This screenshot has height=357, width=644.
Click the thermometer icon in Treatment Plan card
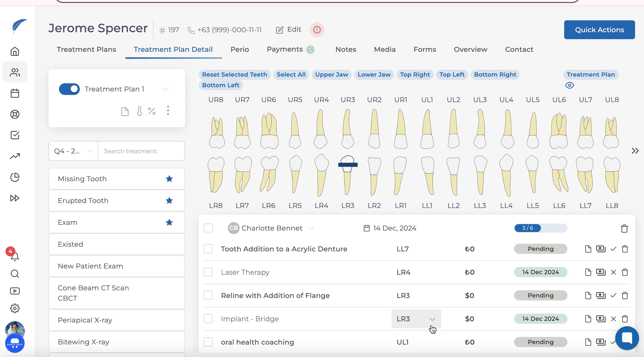pyautogui.click(x=139, y=111)
